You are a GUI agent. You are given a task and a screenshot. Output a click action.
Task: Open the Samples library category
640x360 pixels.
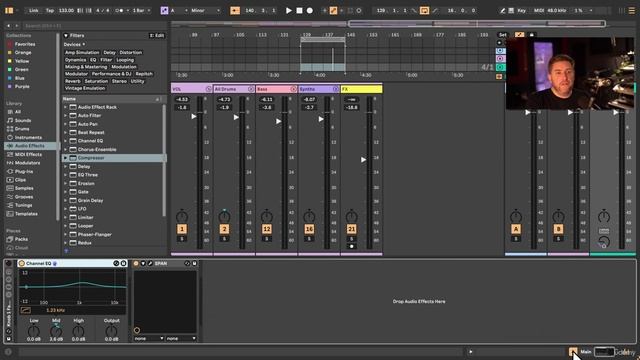pyautogui.click(x=24, y=188)
